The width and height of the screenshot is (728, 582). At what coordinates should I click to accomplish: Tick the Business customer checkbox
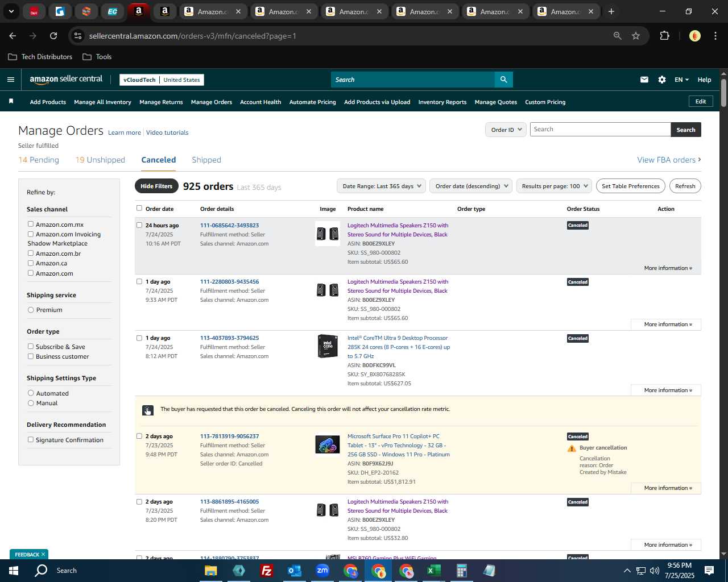click(31, 356)
